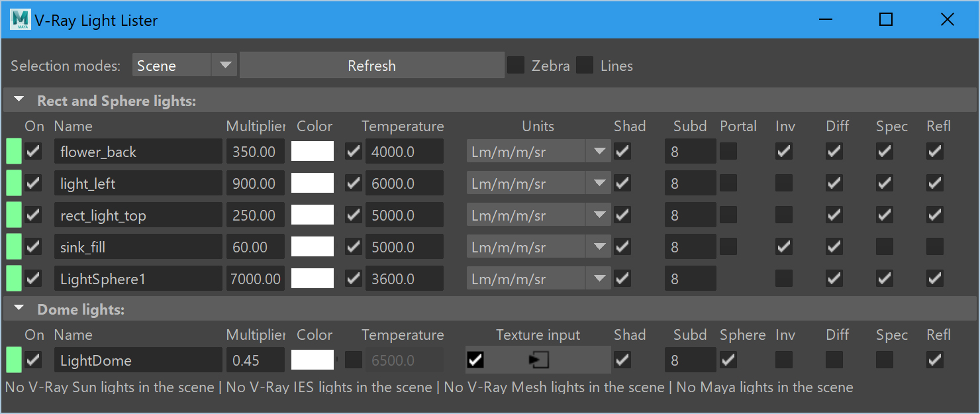The width and height of the screenshot is (980, 414).
Task: Click green selection indicator for LightDome
Action: 13,360
